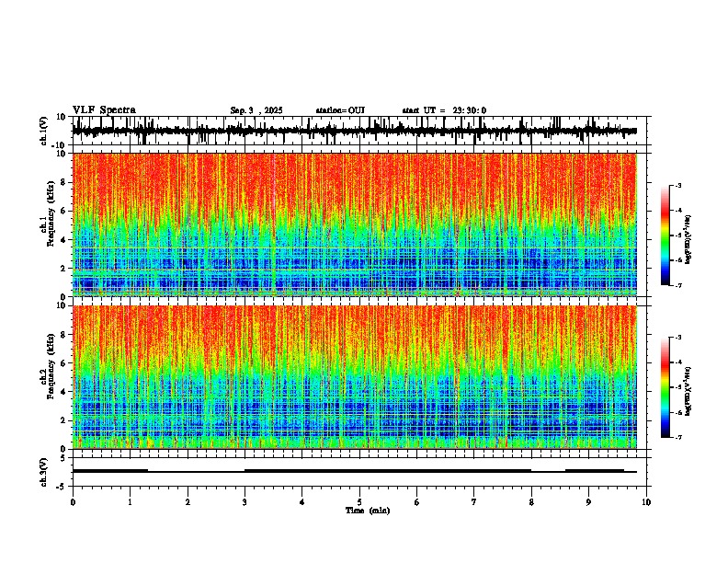Click time axis tick label 2

point(188,502)
